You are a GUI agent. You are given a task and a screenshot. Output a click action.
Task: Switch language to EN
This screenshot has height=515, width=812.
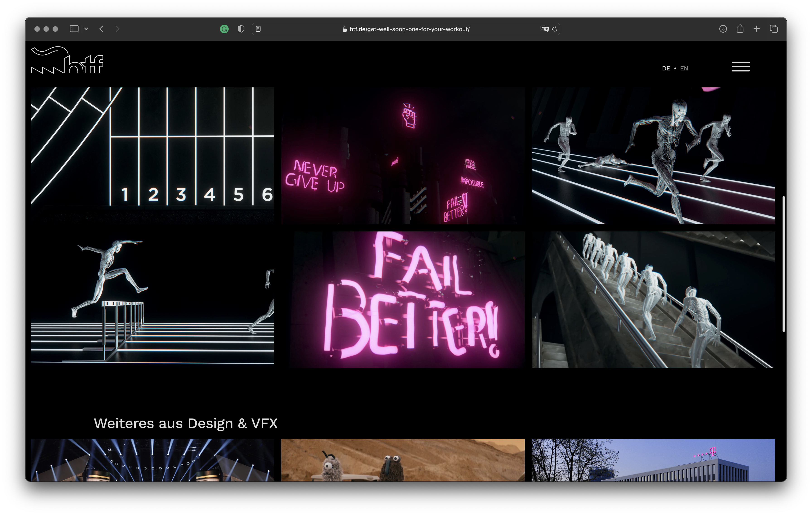click(684, 68)
